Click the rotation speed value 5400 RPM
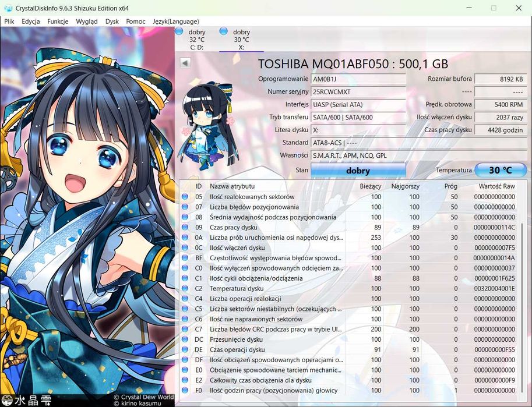 pos(501,104)
